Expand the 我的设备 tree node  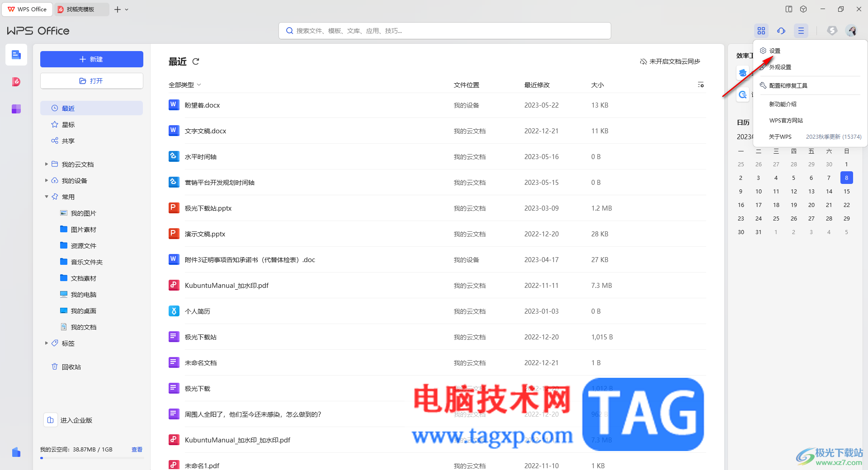point(46,180)
